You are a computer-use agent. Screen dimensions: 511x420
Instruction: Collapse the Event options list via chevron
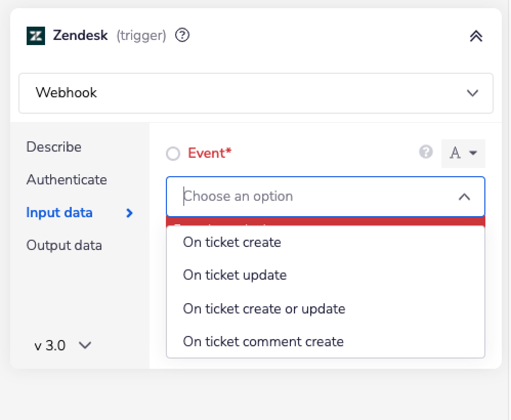(465, 196)
